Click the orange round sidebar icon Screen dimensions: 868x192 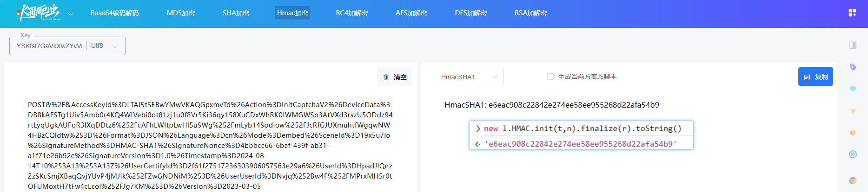[853, 133]
